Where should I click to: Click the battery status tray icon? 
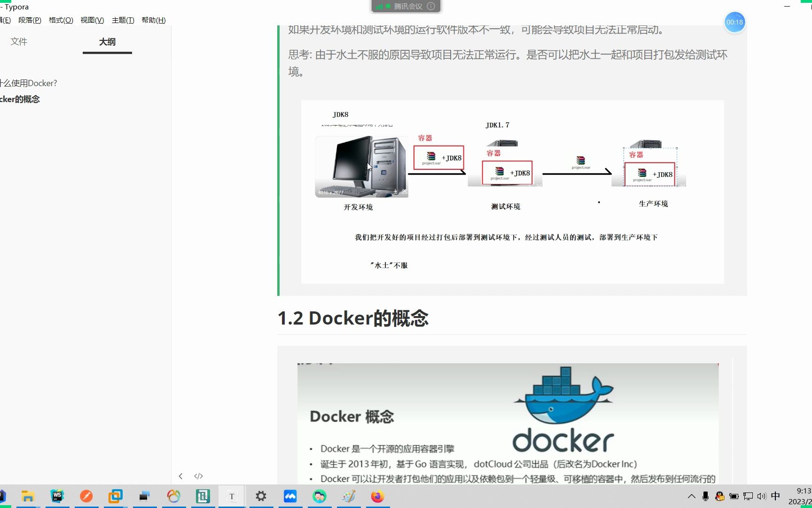coord(734,496)
